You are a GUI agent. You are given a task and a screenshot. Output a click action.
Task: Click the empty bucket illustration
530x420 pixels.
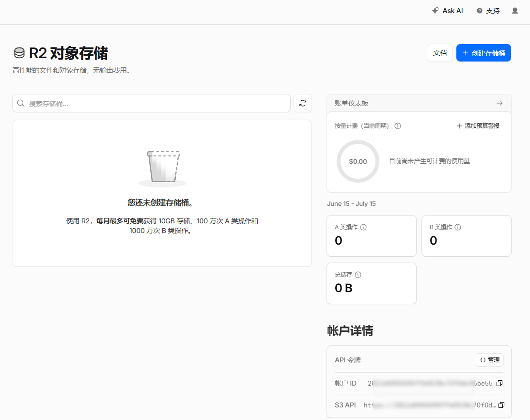[x=163, y=168]
